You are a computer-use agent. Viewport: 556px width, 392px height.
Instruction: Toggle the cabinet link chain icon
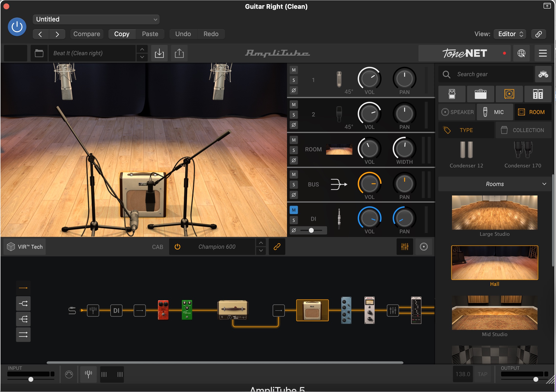coord(277,247)
